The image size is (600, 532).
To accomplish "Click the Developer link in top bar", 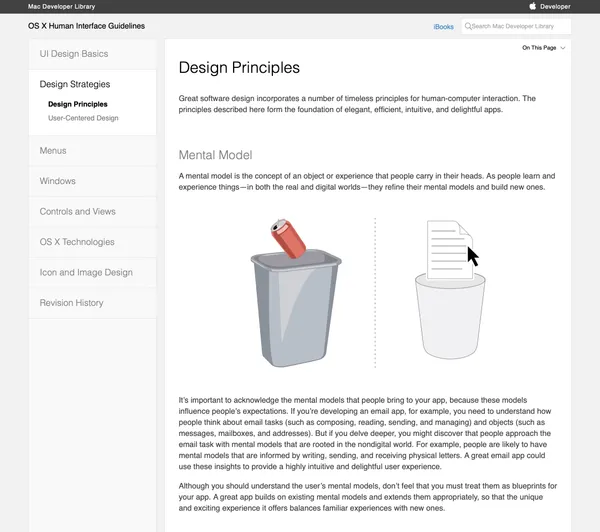I will click(x=555, y=6).
